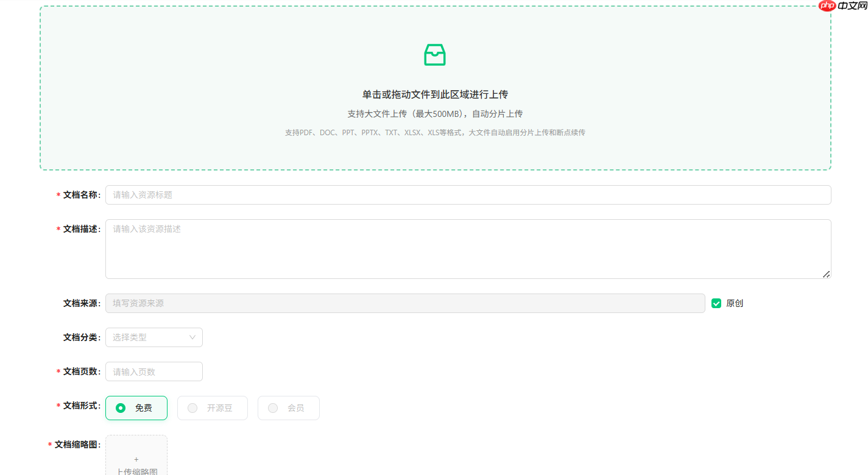Open the 文档分类 type dropdown
Image resolution: width=868 pixels, height=475 pixels.
153,337
